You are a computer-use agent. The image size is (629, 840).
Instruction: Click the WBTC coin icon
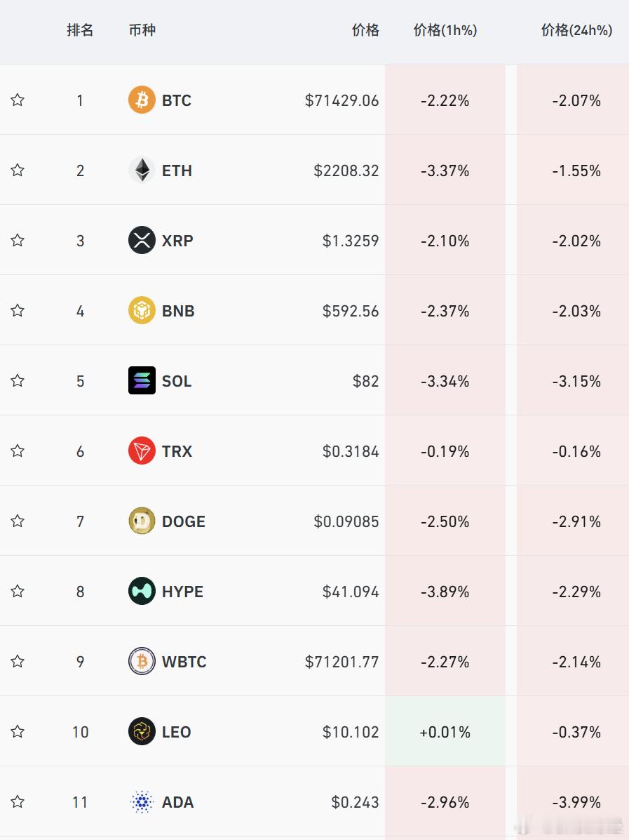click(x=142, y=661)
